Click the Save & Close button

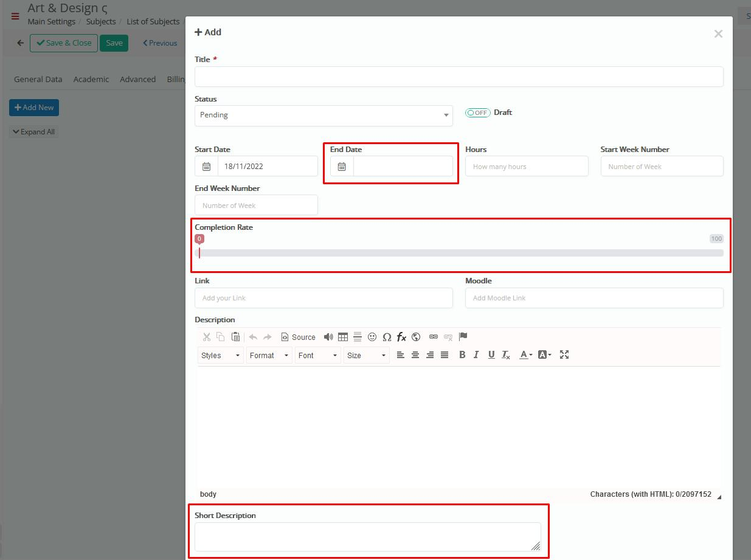[x=64, y=43]
